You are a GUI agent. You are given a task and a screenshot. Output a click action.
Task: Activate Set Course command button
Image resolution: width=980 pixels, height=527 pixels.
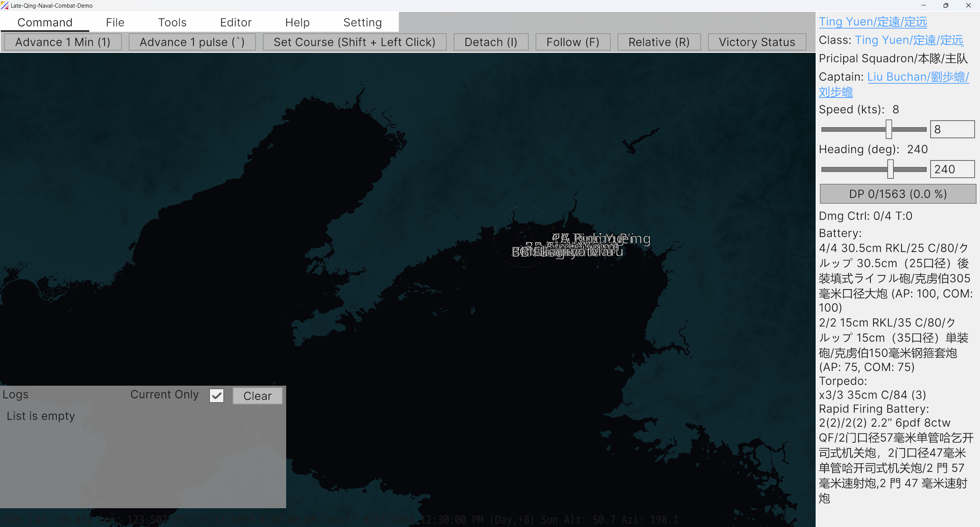click(354, 42)
